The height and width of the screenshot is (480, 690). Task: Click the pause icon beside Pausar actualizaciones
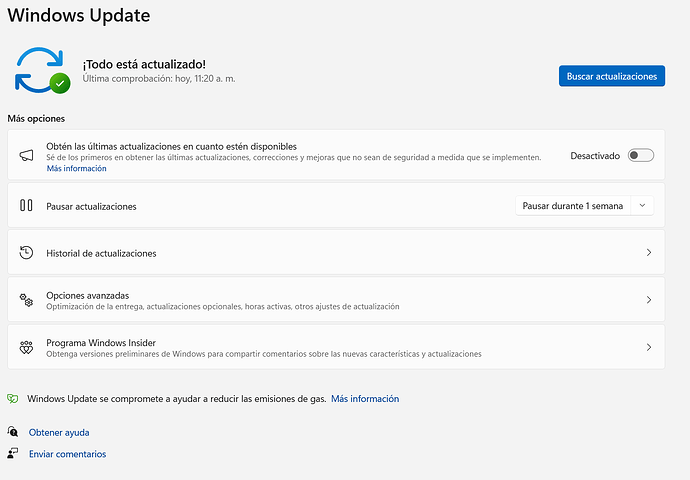tap(26, 205)
